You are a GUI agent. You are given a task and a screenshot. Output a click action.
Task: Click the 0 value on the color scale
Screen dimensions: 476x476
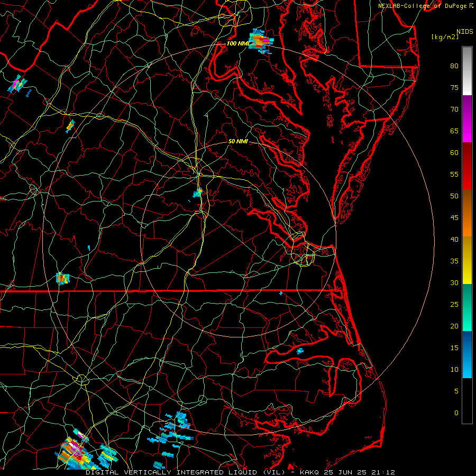click(456, 413)
